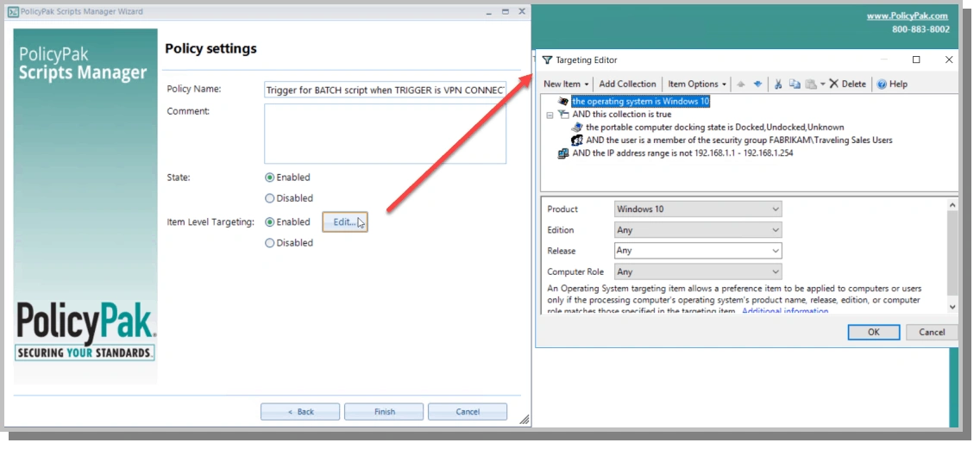The image size is (980, 449).
Task: Click the portable computer docking state icon
Action: click(577, 128)
